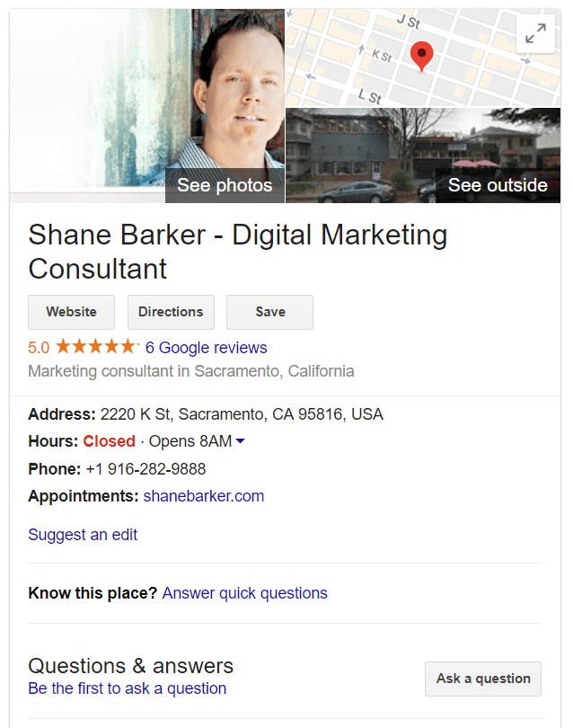This screenshot has width=573, height=728.
Task: Click the orange five-star rating icons
Action: coord(97,347)
